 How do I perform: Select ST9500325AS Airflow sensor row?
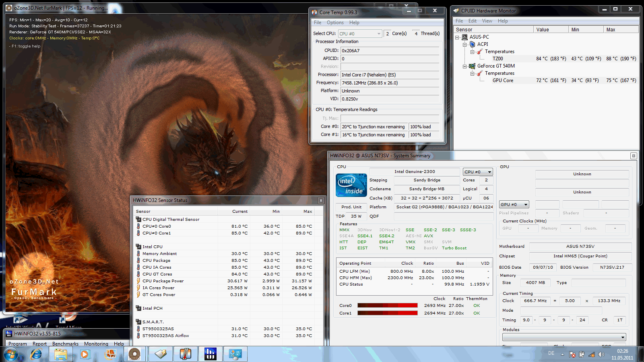(x=228, y=336)
